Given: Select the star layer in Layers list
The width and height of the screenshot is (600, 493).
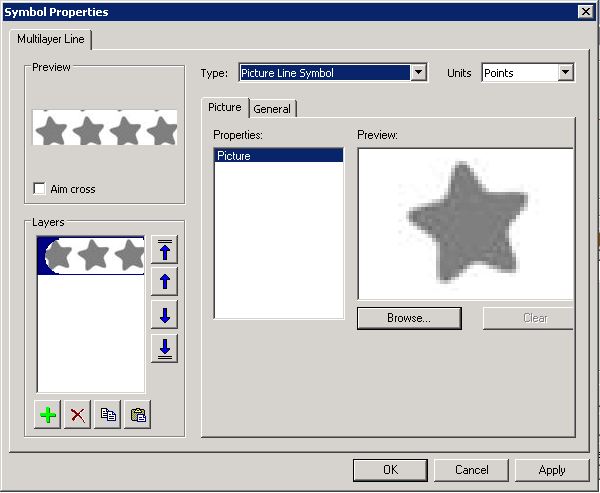Looking at the screenshot, I should pyautogui.click(x=91, y=255).
